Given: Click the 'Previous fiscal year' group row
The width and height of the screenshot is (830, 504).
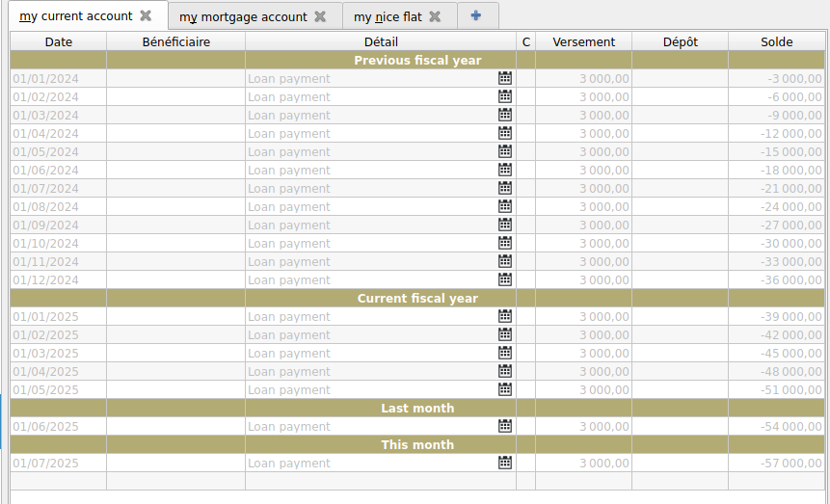Looking at the screenshot, I should coord(417,60).
